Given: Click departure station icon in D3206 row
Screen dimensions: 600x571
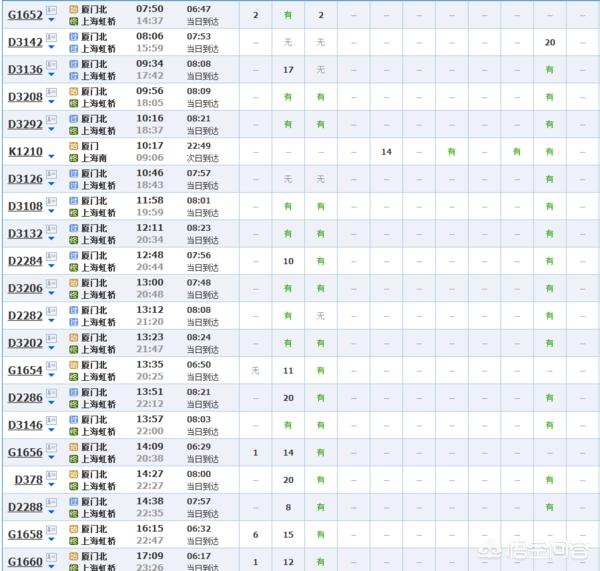Looking at the screenshot, I should coord(73,283).
